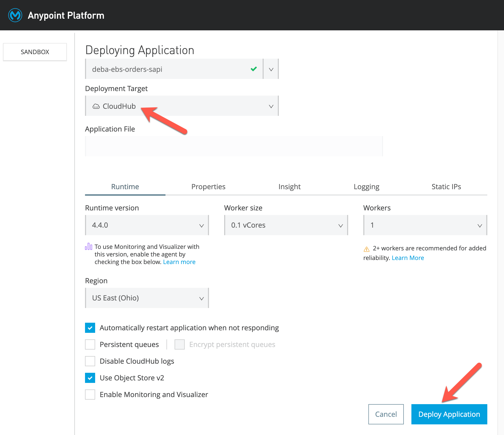Uncheck Use Object Store v2
This screenshot has width=504, height=435.
(90, 378)
